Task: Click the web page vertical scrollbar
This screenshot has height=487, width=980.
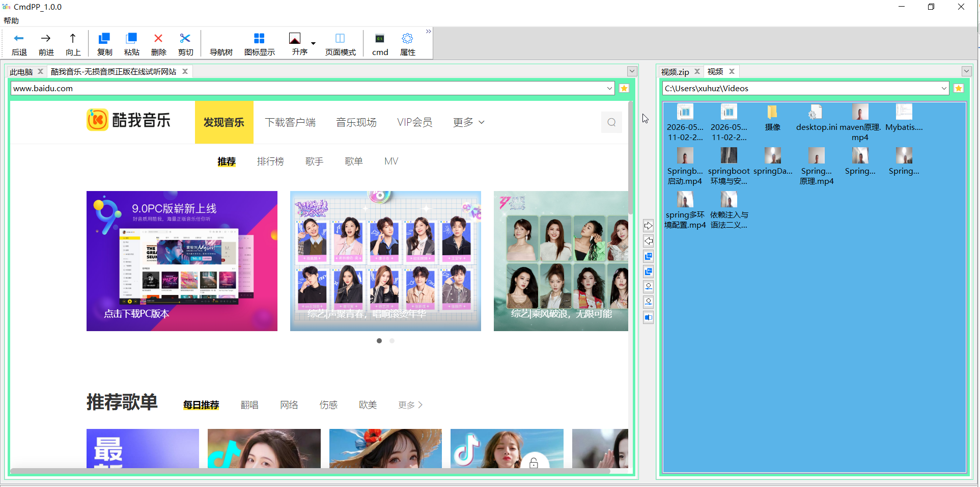Action: click(631, 158)
